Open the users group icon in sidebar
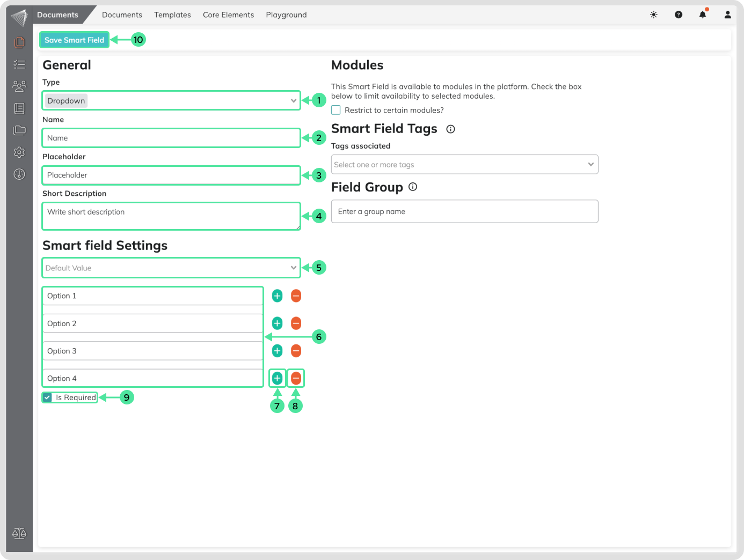This screenshot has height=560, width=744. [19, 86]
